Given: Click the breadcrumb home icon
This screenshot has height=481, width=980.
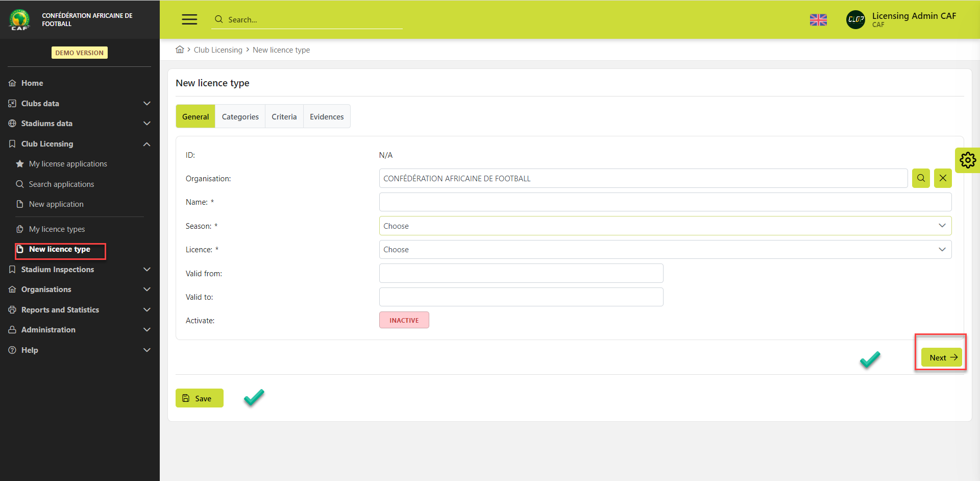Looking at the screenshot, I should coord(180,50).
